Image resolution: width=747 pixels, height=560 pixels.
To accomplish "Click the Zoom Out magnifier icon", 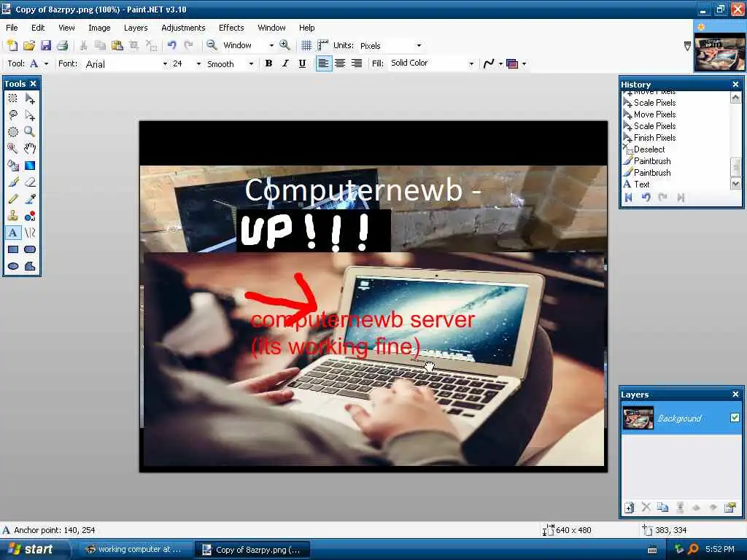I will point(212,45).
